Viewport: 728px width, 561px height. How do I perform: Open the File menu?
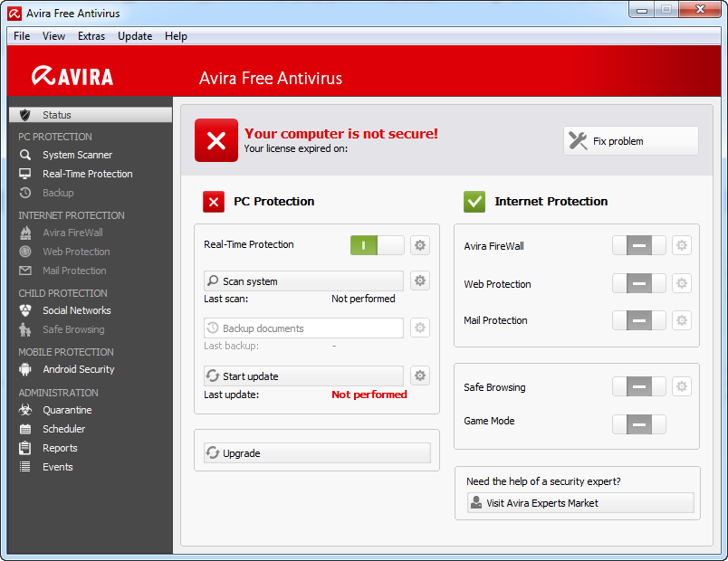pos(22,36)
